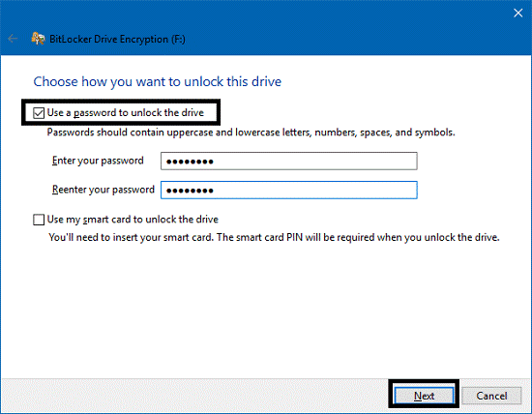Click the 'Use a password to unlock the drive' label
This screenshot has height=414, width=532.
click(125, 112)
